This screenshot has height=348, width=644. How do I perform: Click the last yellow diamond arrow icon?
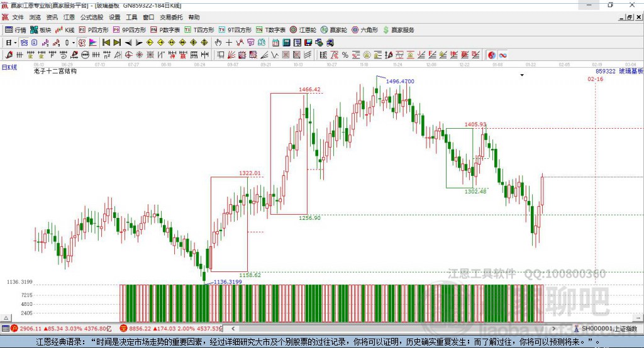204,43
